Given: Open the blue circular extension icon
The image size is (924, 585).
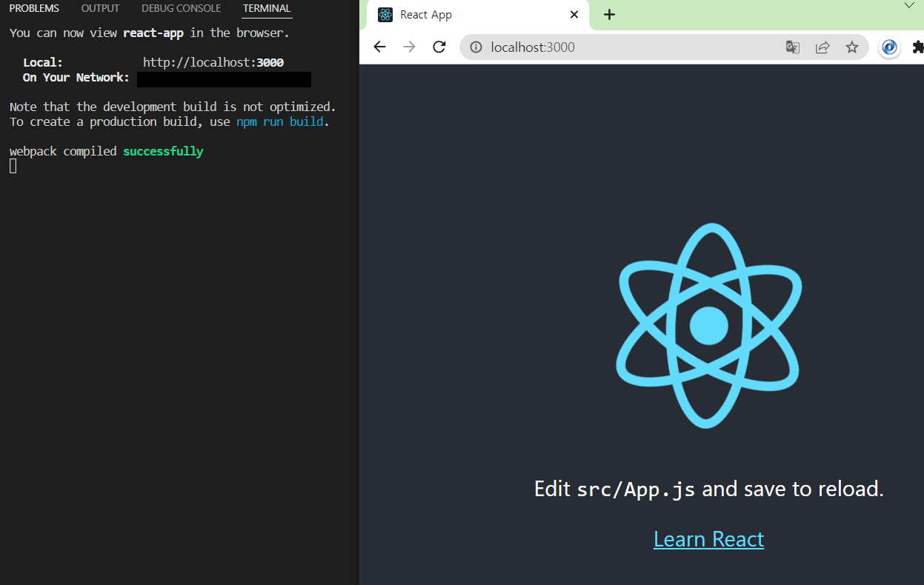Looking at the screenshot, I should 889,47.
